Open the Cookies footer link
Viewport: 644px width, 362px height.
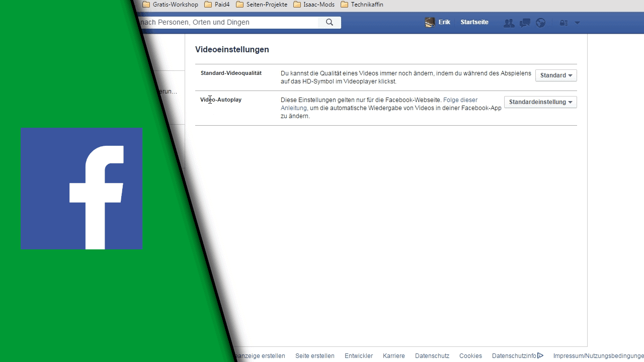click(x=470, y=356)
